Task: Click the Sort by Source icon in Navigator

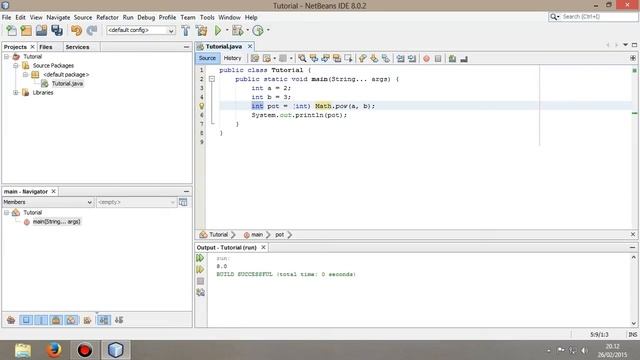Action: pyautogui.click(x=119, y=320)
